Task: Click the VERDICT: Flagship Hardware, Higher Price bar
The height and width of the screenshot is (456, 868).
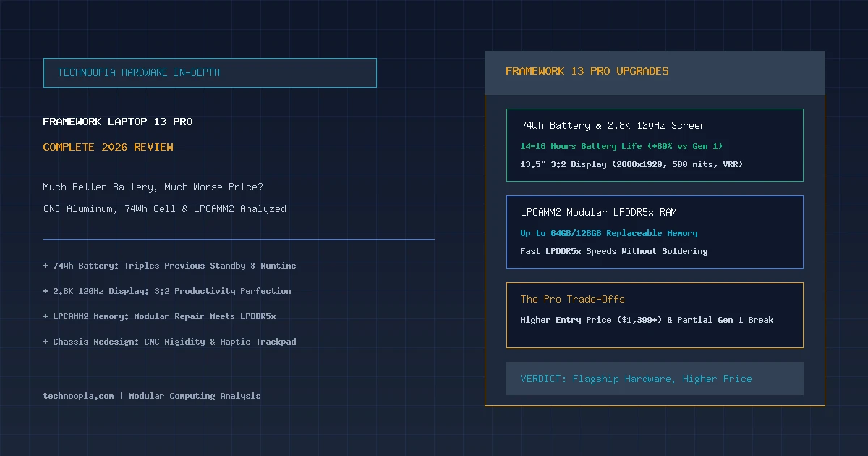Action: click(x=655, y=379)
